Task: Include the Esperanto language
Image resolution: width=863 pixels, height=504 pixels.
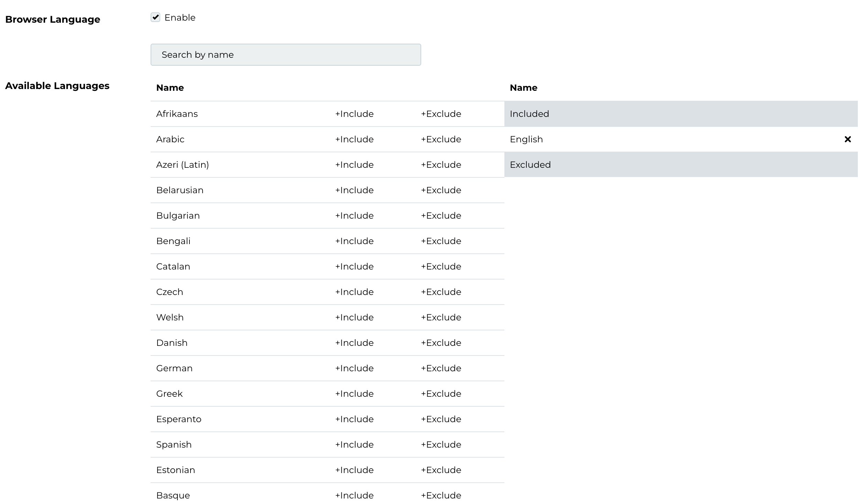Action: coord(354,419)
